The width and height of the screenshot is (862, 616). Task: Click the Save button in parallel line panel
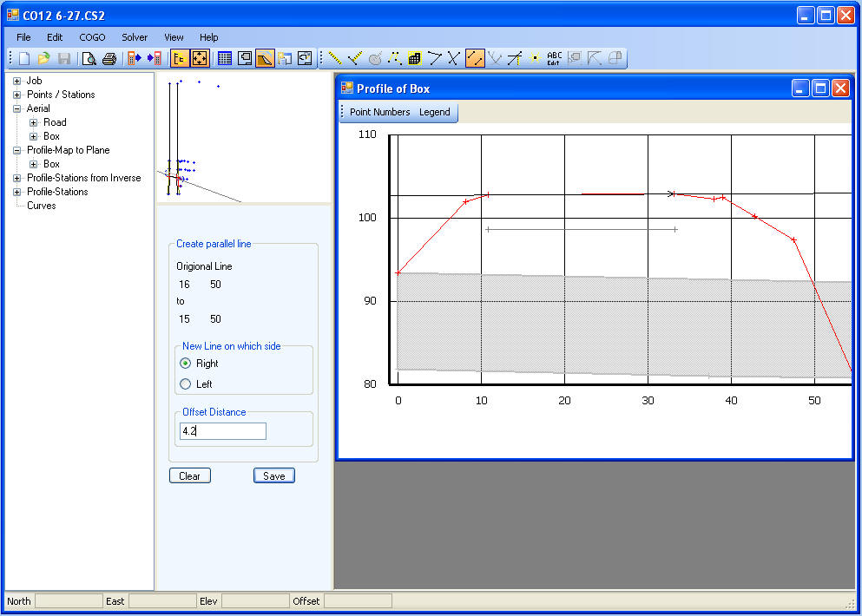[273, 475]
